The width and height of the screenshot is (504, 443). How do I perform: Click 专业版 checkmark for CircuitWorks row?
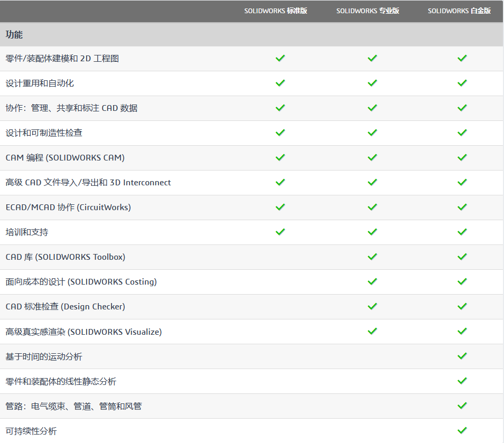pyautogui.click(x=372, y=207)
